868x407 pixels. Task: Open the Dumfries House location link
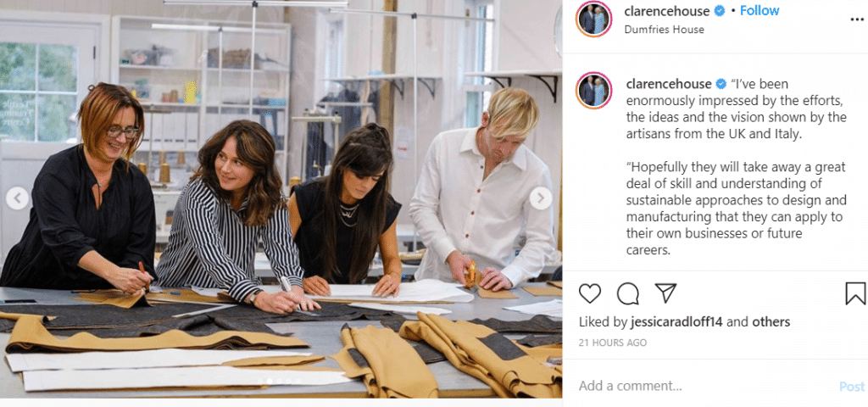point(665,30)
